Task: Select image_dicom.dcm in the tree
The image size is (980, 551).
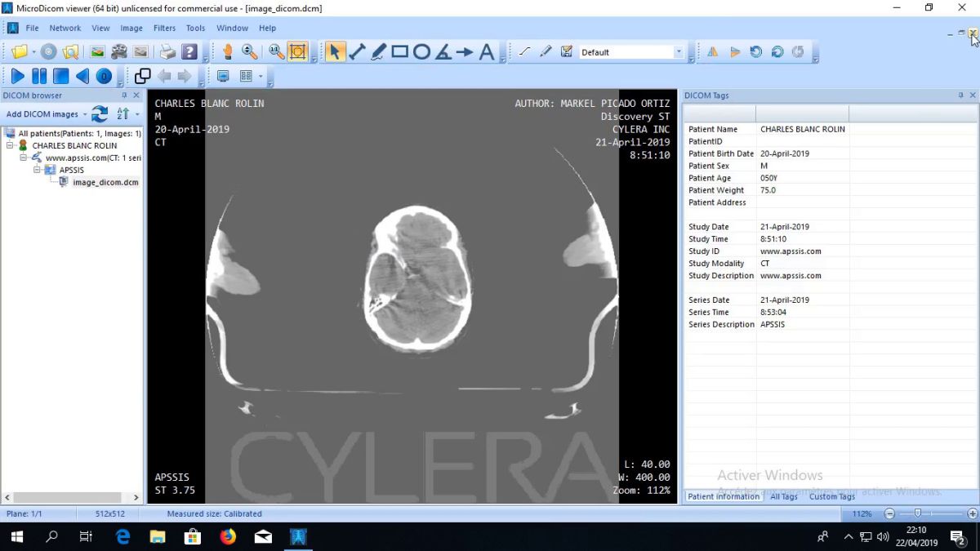Action: (x=105, y=182)
